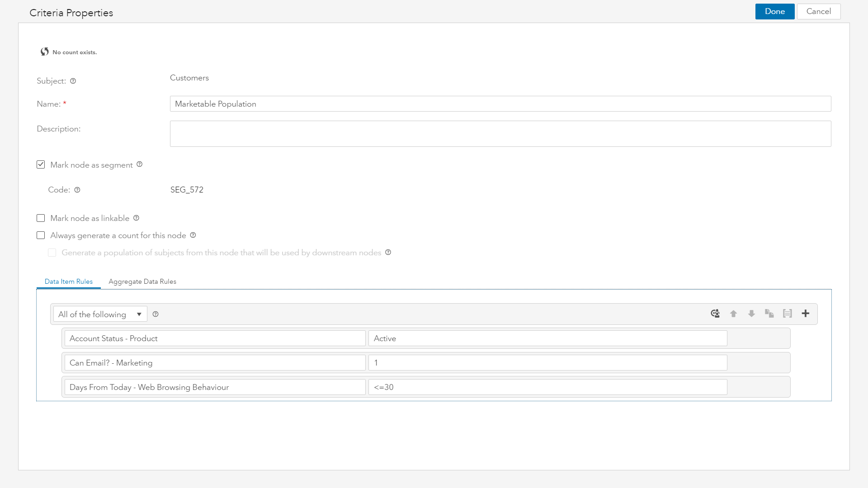This screenshot has height=488, width=868.
Task: Open help icon next to Subject
Action: [73, 81]
